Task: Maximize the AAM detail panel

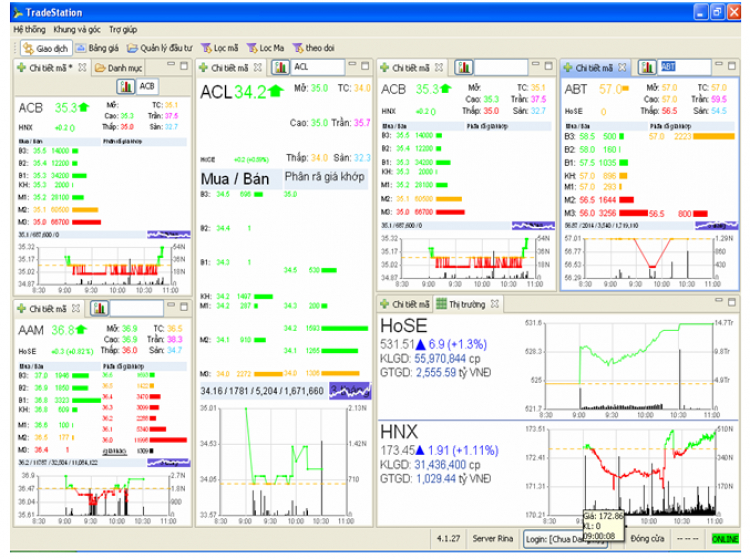Action: click(184, 307)
